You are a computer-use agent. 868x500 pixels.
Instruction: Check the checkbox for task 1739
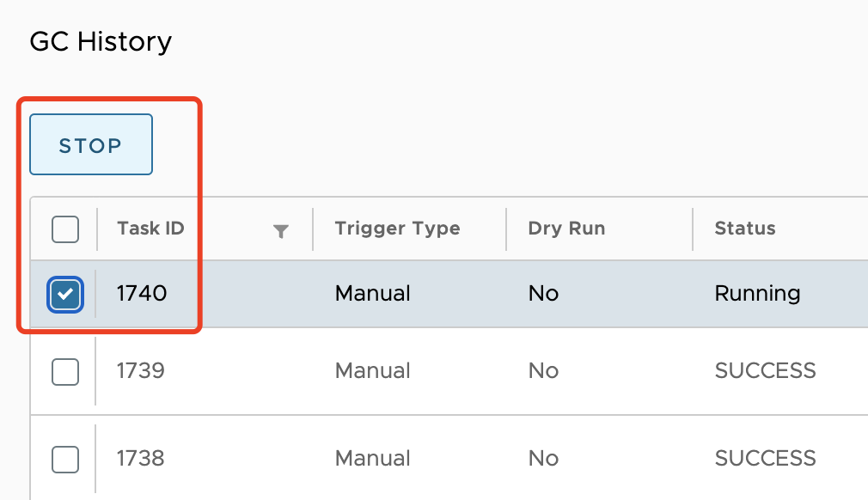pos(65,370)
